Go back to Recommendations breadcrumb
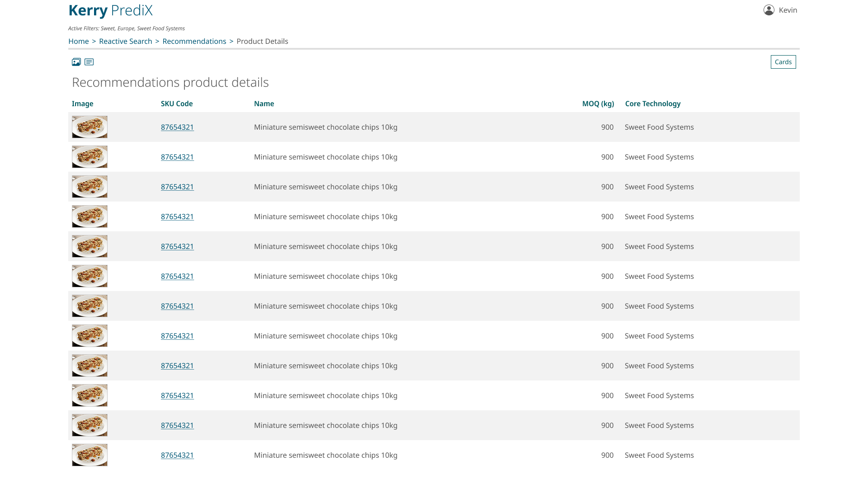Image resolution: width=868 pixels, height=488 pixels. click(194, 41)
